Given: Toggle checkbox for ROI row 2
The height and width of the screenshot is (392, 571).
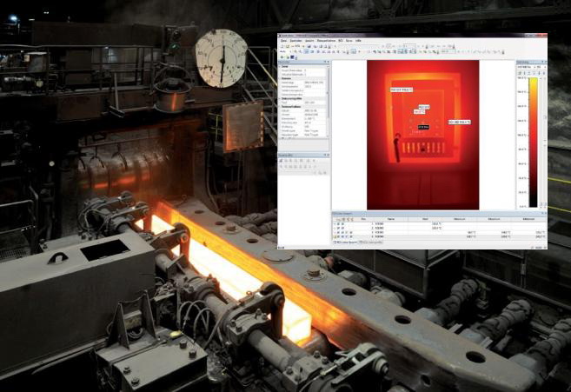Looking at the screenshot, I should point(336,229).
